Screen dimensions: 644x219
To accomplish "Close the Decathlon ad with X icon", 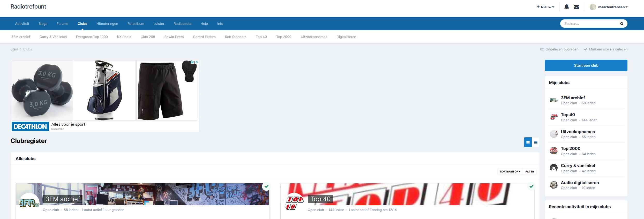I will 197,62.
